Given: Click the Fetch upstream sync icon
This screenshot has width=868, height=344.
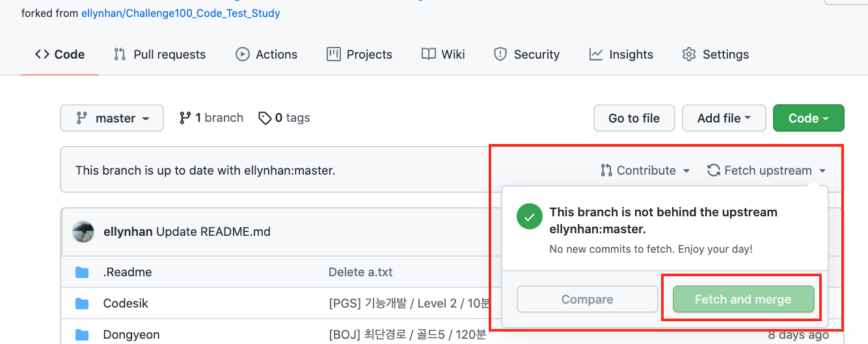Looking at the screenshot, I should [714, 171].
